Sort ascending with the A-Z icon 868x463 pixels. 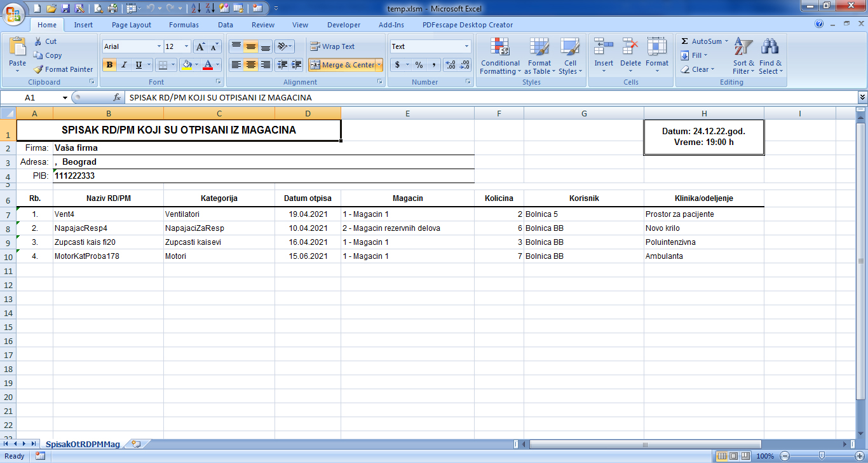(196, 8)
